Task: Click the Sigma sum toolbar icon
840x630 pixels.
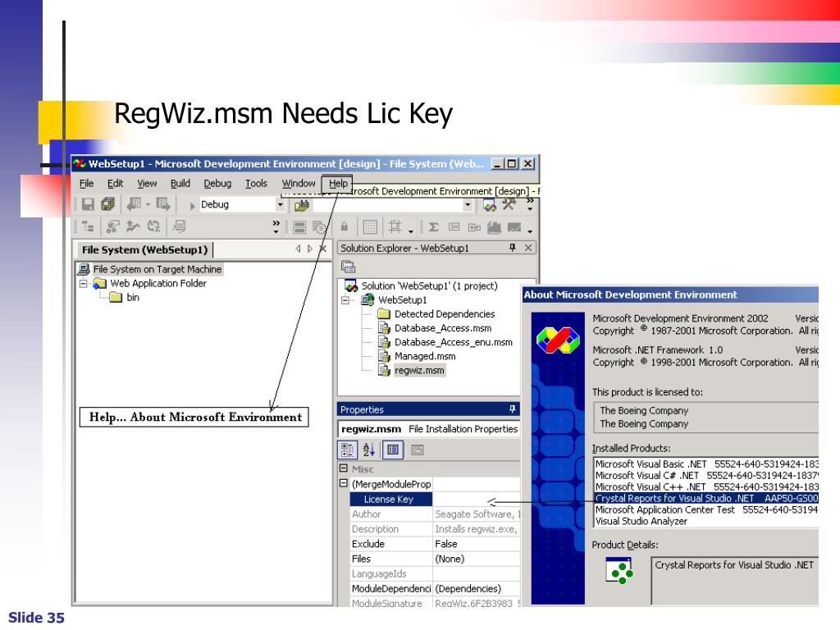Action: pos(433,227)
